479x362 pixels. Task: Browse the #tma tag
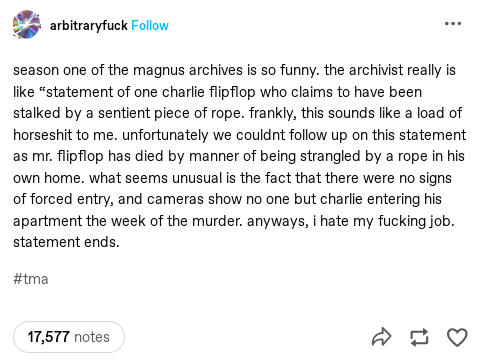click(31, 279)
